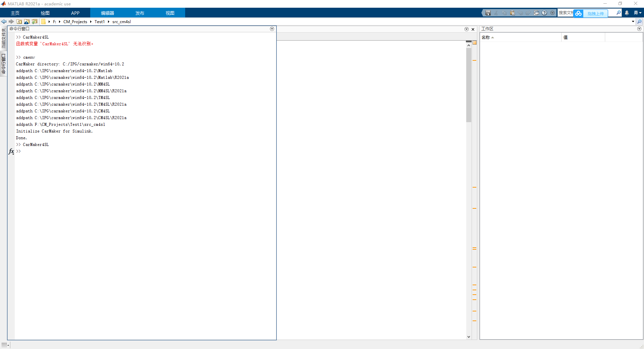Sort workspace by 名称 column header
The image size is (644, 349).
521,37
